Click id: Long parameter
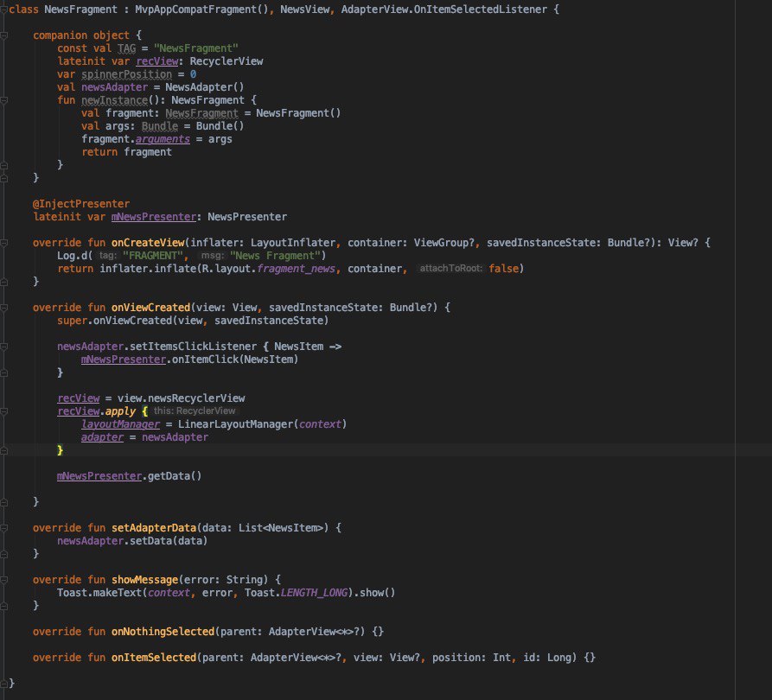The width and height of the screenshot is (772, 700). [x=546, y=658]
